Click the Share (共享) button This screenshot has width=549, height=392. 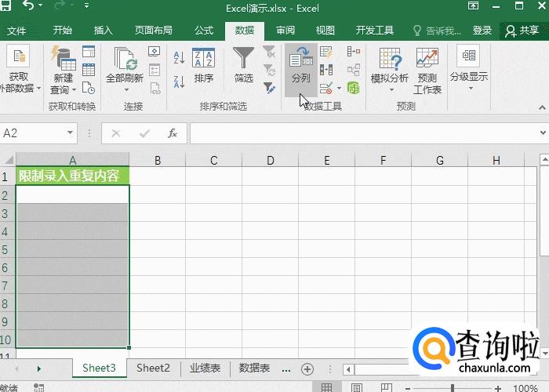(522, 31)
